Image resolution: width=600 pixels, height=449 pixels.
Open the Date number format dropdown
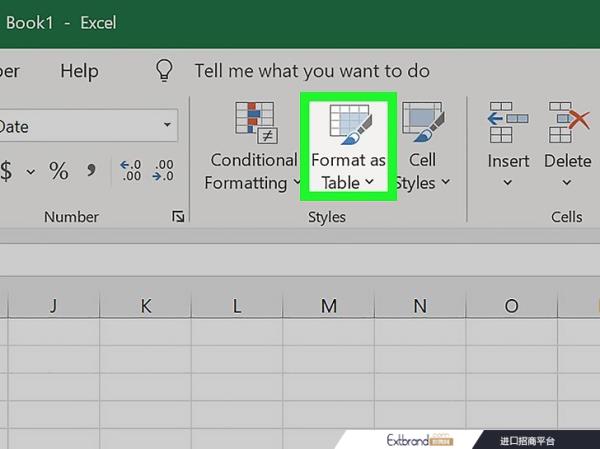(x=166, y=126)
